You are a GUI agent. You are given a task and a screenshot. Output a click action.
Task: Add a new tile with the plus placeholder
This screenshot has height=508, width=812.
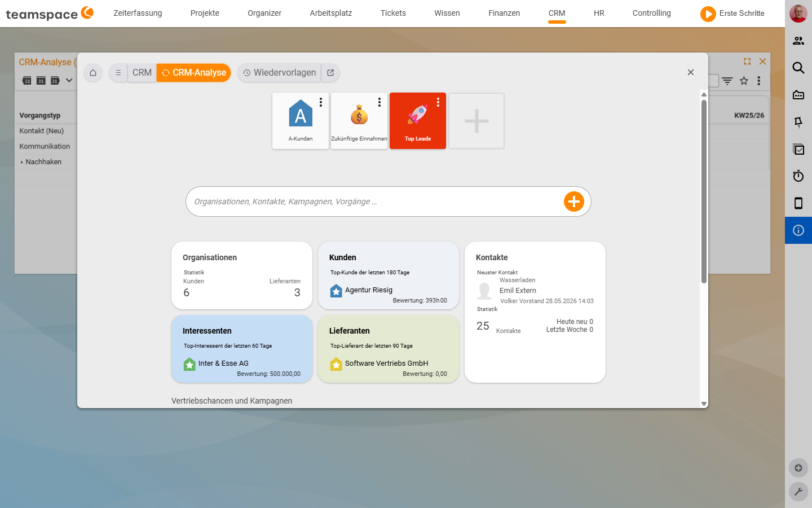pos(476,121)
